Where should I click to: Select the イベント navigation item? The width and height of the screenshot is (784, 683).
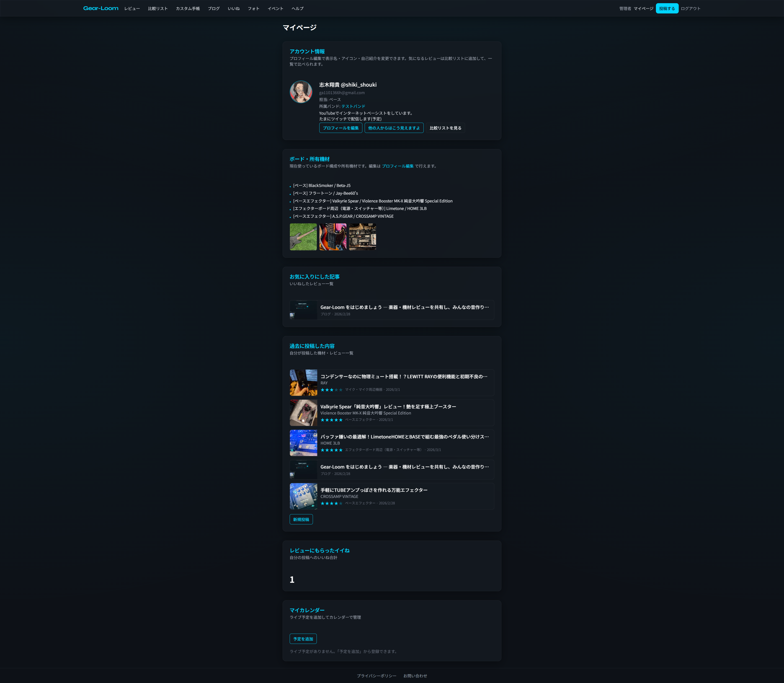click(275, 8)
